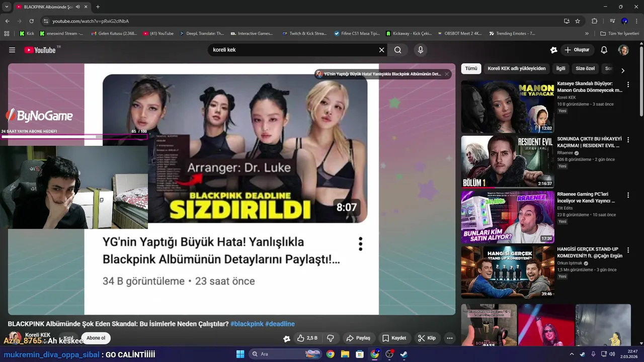This screenshot has width=644, height=362.
Task: Create a clip with Klip button
Action: coord(427,338)
